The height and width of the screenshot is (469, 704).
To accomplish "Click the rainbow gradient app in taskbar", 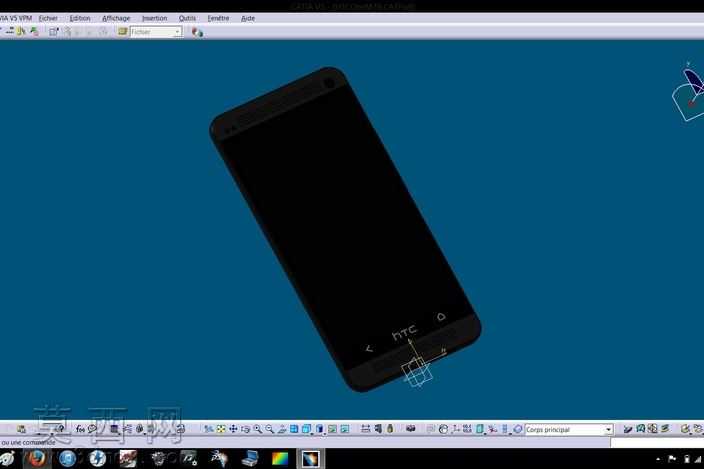I will click(280, 459).
